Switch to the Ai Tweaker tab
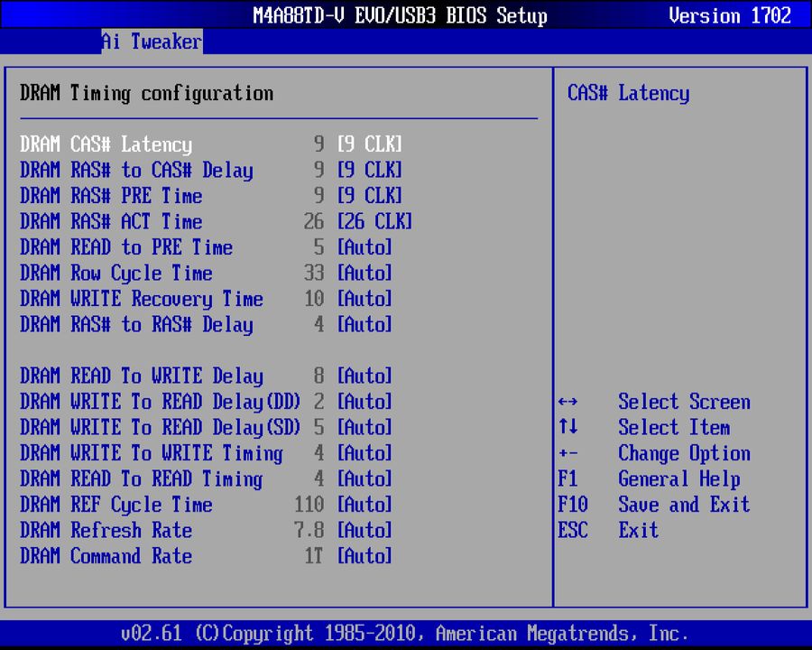Viewport: 812px width, 650px height. click(151, 42)
